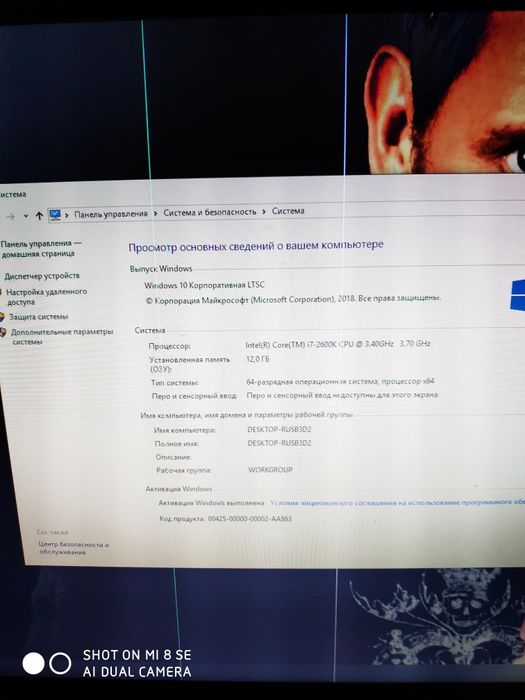Viewport: 525px width, 700px height.
Task: Click the up arrow navigation button
Action: 39,216
